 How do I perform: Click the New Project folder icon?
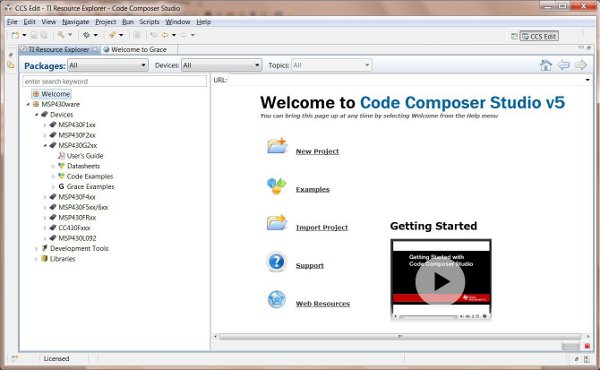tap(277, 146)
